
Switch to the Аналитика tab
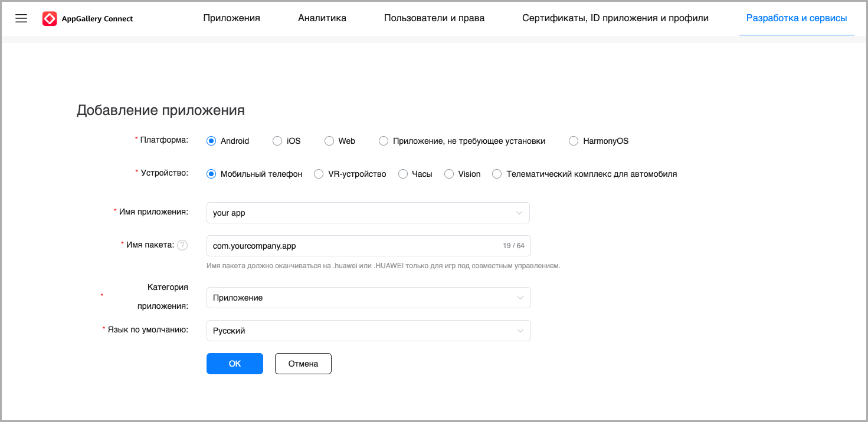point(322,18)
